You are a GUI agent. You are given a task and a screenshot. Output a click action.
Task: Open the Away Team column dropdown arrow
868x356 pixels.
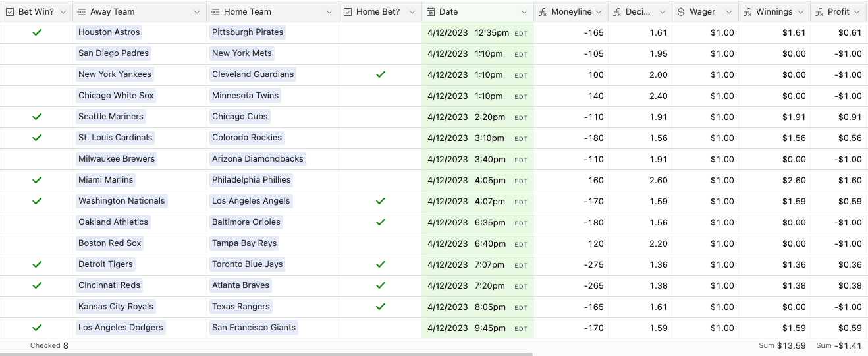(197, 12)
